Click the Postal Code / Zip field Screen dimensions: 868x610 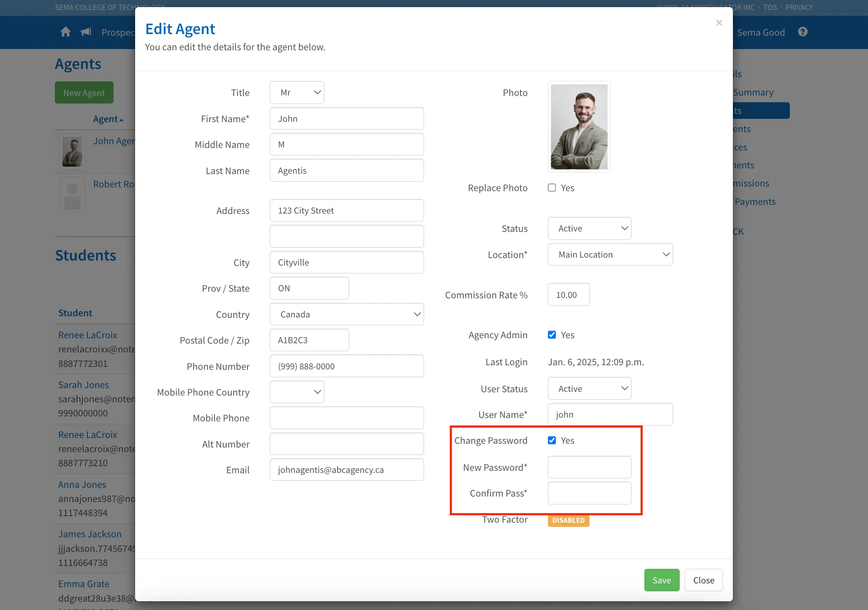click(309, 340)
